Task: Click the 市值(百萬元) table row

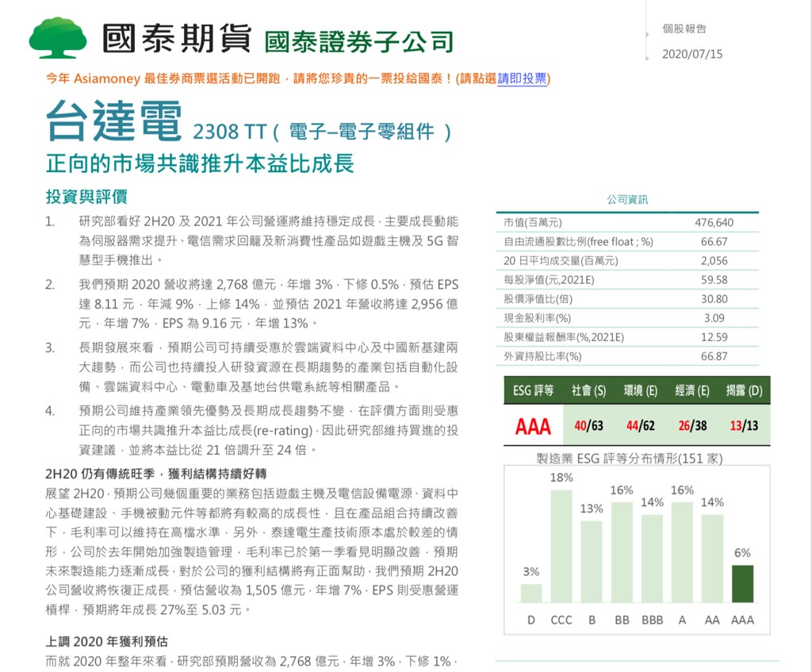Action: 627,223
